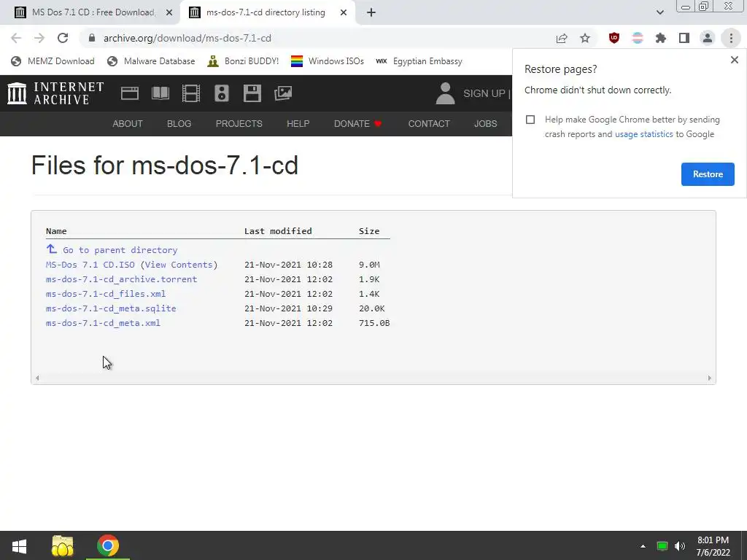Enable sending crash reports checkbox

530,120
